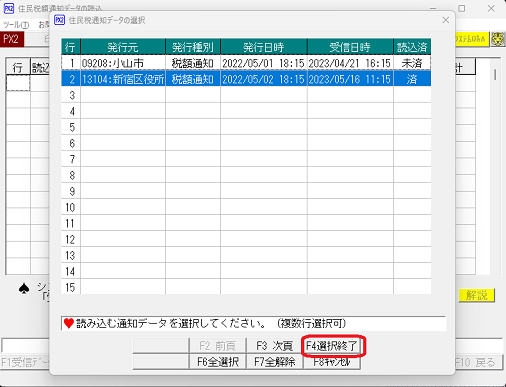This screenshot has width=506, height=387.
Task: Click row number 10 in dialog table
Action: click(71, 207)
